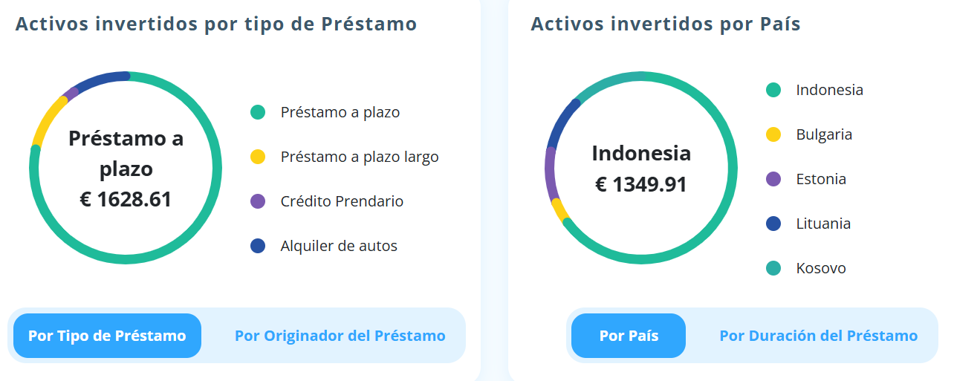Viewport: 980px width, 381px height.
Task: Click the teal Kosovo legend dot
Action: (773, 268)
